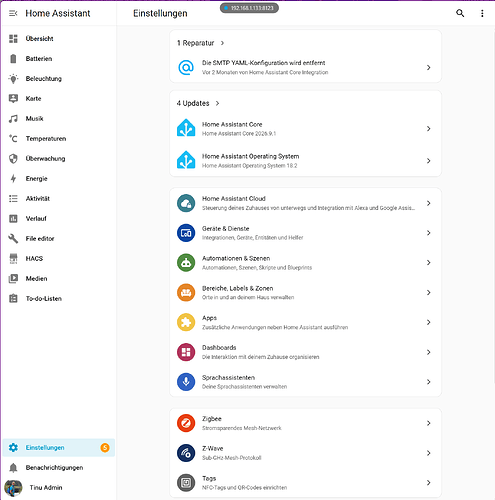Open Energie in the sidebar
The width and height of the screenshot is (495, 500).
pyautogui.click(x=58, y=179)
